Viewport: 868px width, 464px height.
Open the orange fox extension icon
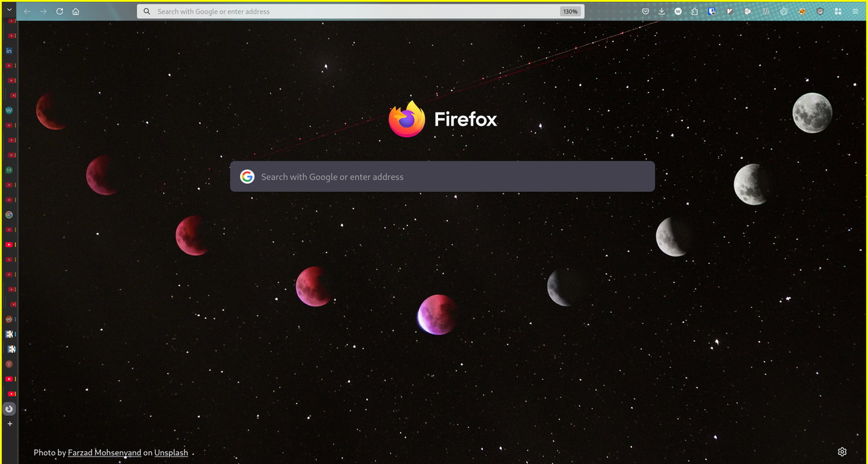(x=802, y=12)
